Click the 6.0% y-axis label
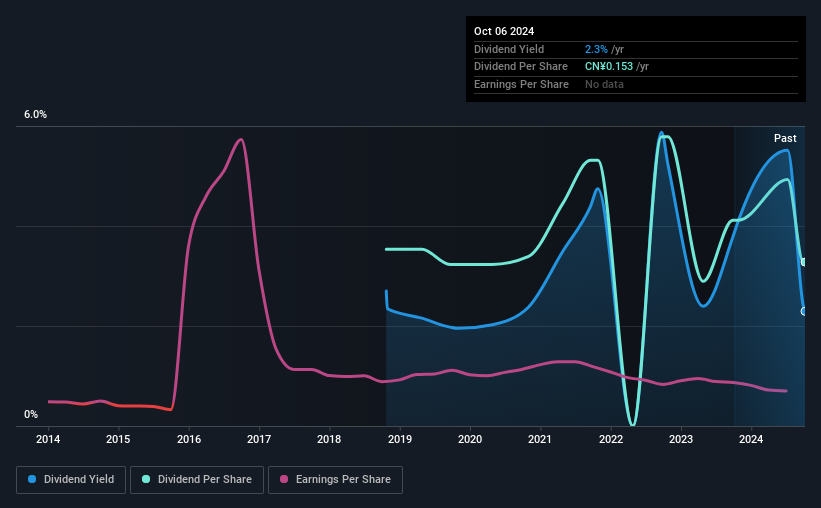Viewport: 821px width, 508px height. [x=35, y=114]
